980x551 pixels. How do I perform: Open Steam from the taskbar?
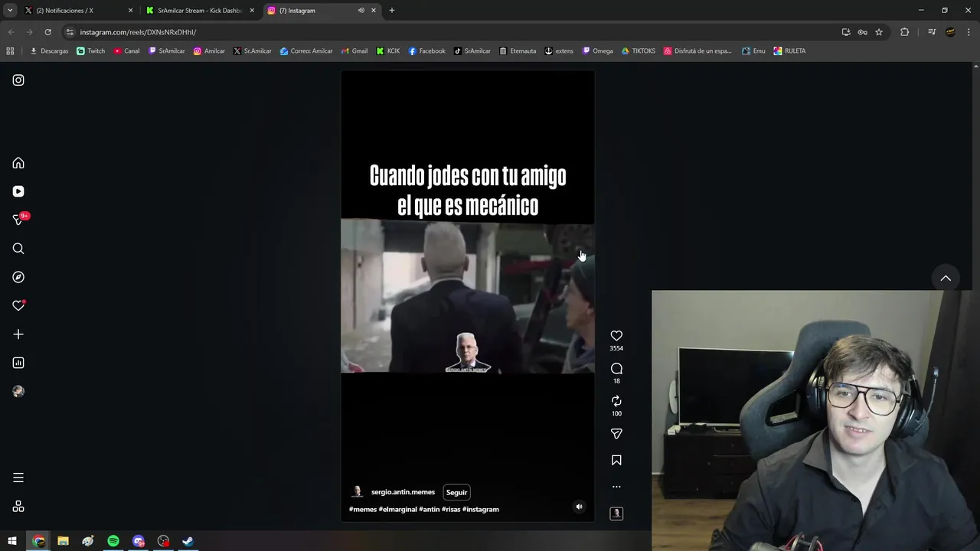pyautogui.click(x=188, y=541)
